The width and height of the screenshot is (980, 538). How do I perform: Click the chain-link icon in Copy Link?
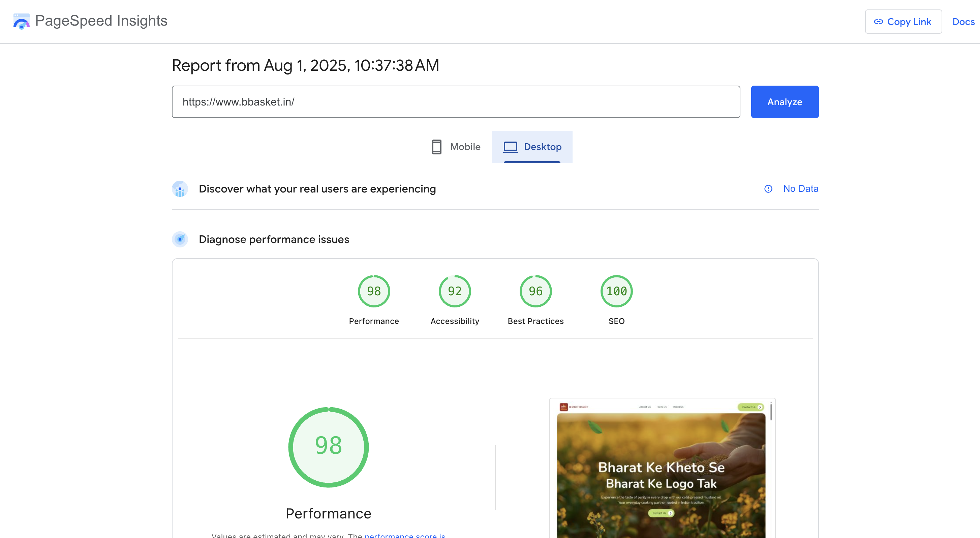879,22
